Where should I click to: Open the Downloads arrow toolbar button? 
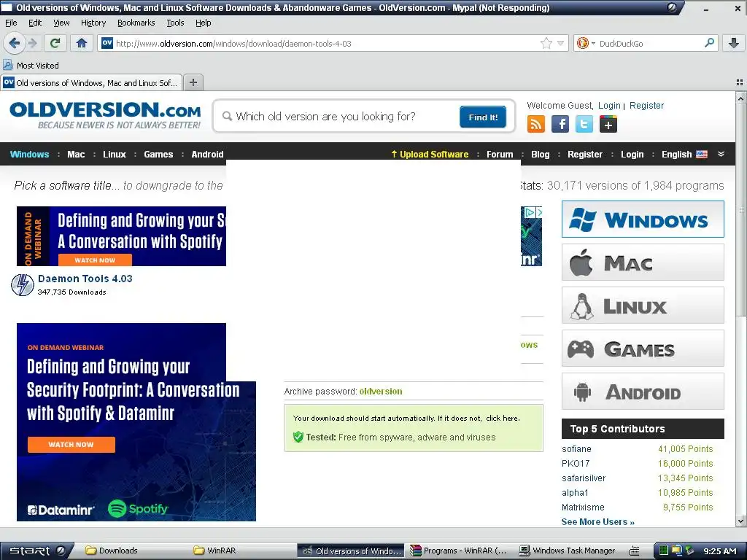(x=734, y=43)
